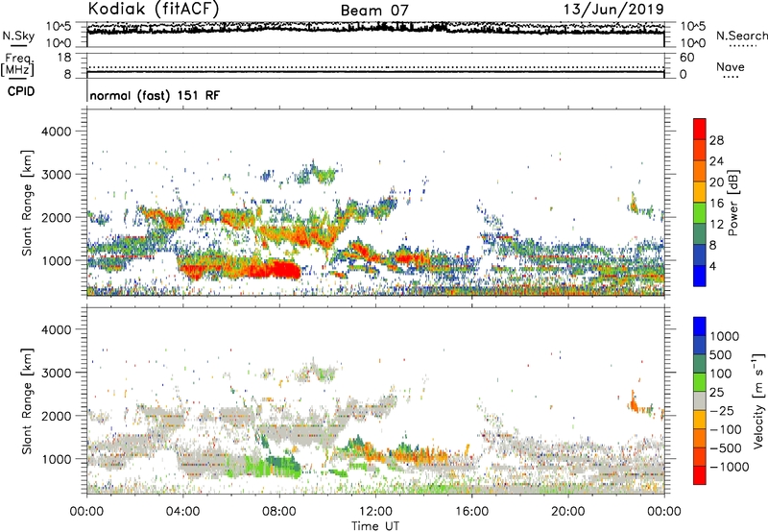Screen dimensions: 768x532
Task: Select the "Power [dB]" color bar title
Action: pyautogui.click(x=732, y=203)
